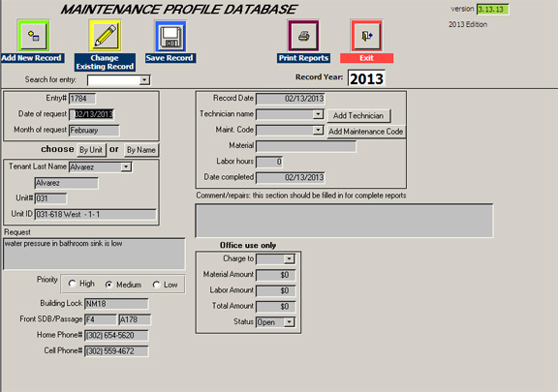
Task: Select the High priority radio button
Action: coord(73,284)
